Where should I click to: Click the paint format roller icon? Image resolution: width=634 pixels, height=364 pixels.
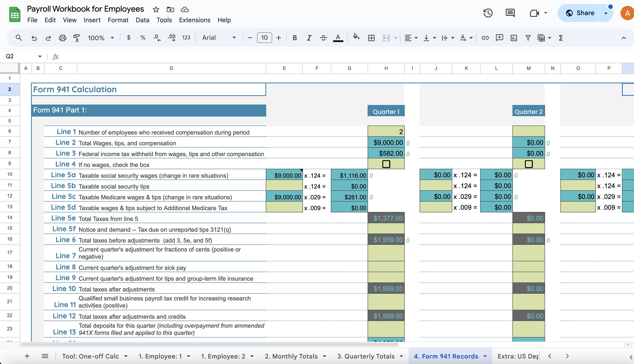point(76,38)
